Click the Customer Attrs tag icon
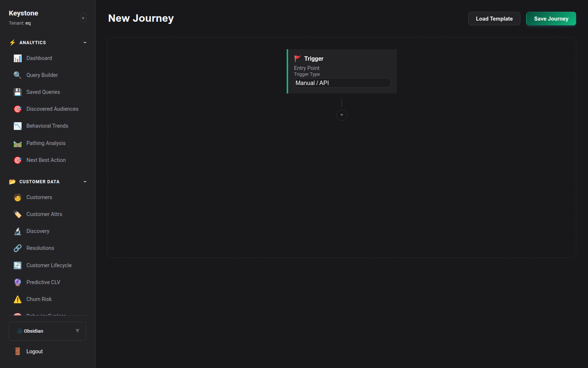 click(x=18, y=214)
